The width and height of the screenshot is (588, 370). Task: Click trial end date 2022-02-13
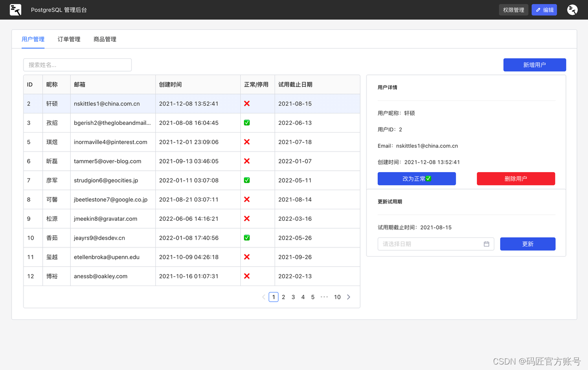(295, 276)
